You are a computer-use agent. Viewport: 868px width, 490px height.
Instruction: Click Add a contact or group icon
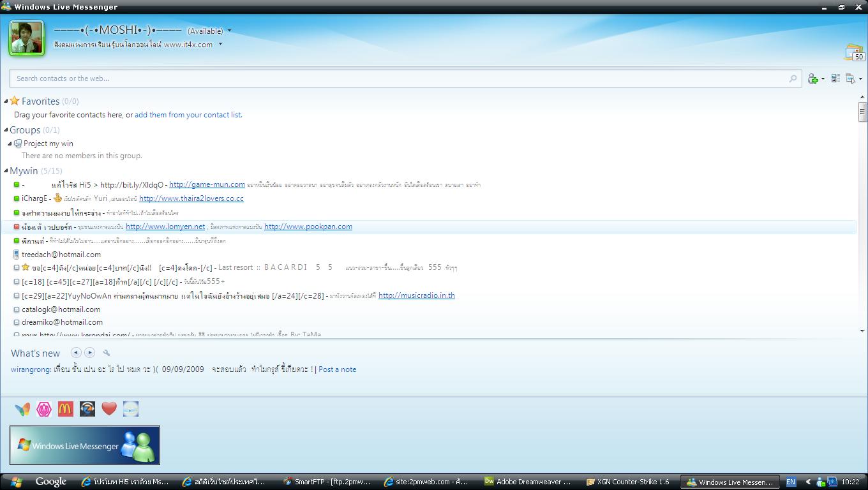[x=813, y=78]
